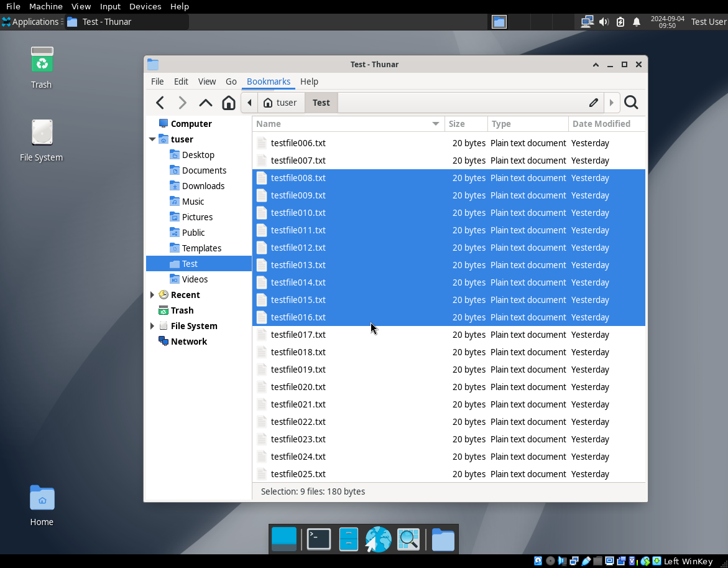Select testfile007.txt in file list
Screen dimensions: 728x568
click(x=448, y=161)
